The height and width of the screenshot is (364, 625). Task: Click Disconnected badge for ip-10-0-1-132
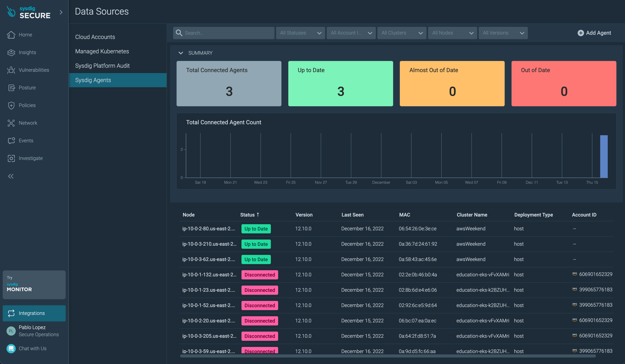tap(260, 275)
